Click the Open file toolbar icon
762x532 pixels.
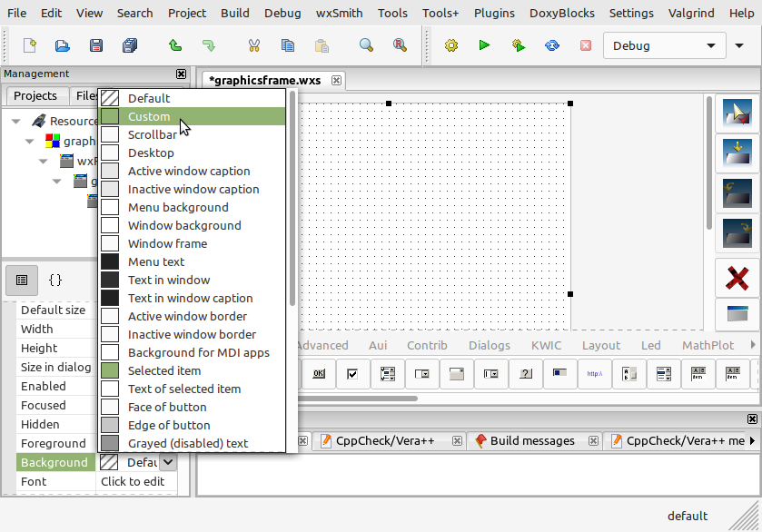coord(63,45)
